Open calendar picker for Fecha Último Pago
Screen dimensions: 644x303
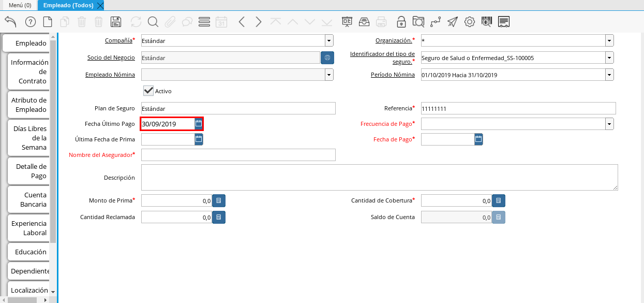click(x=199, y=123)
